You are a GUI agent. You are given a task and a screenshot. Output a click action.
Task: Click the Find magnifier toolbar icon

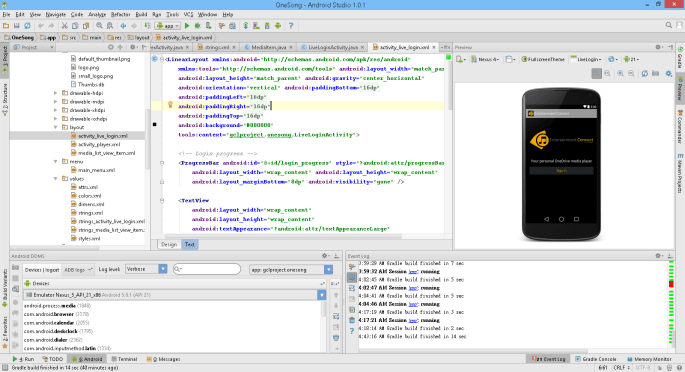[x=99, y=26]
